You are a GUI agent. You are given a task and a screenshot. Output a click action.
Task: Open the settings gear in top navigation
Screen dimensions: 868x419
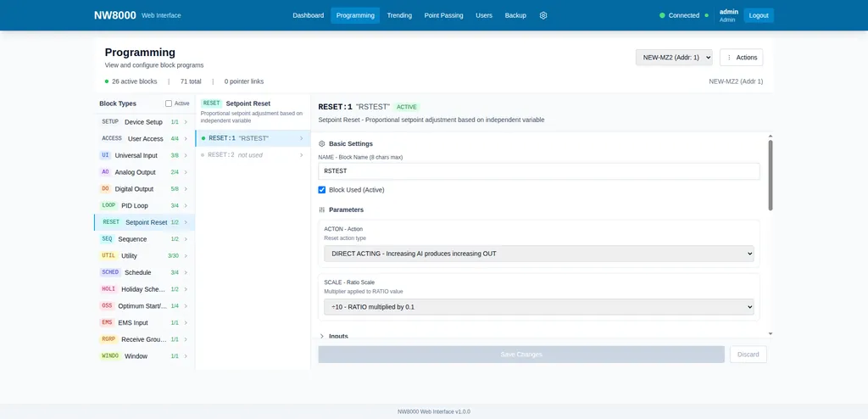[x=543, y=15]
